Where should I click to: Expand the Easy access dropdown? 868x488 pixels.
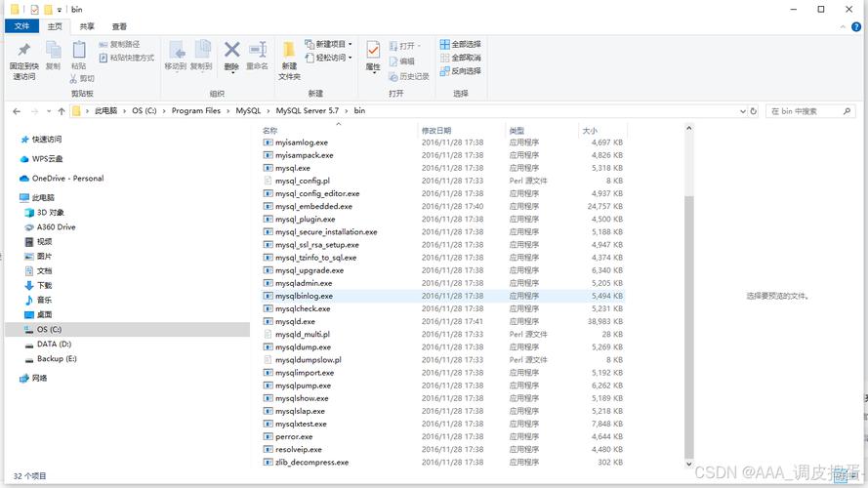coord(350,58)
